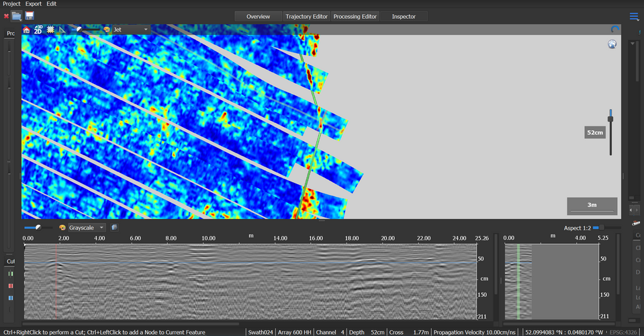Screen dimensions: 644x336
Task: Toggle the red cut marker icon
Action: pos(10,286)
